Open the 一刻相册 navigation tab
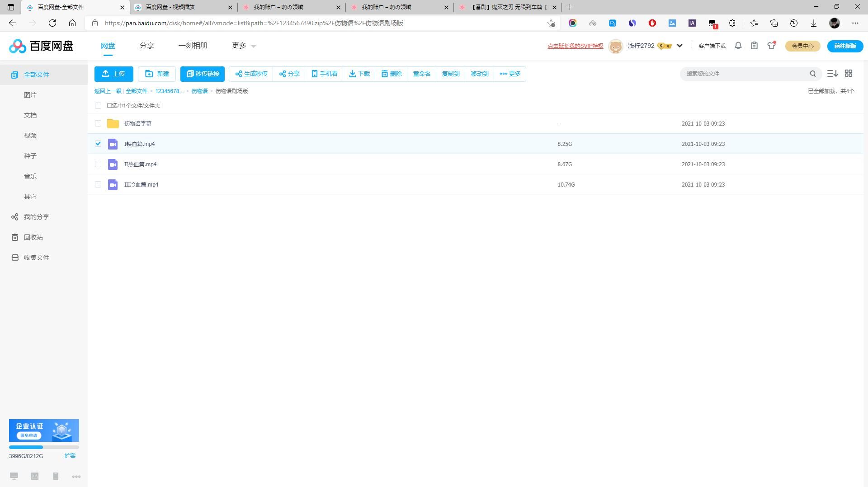The width and height of the screenshot is (868, 487). coord(193,46)
